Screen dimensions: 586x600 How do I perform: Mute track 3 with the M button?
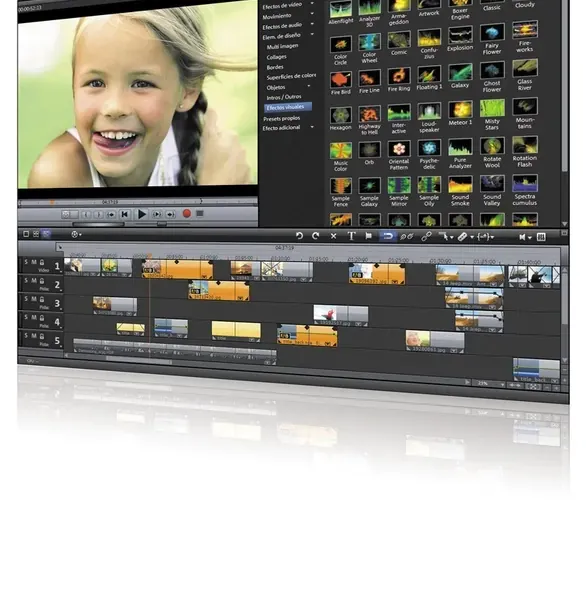point(34,299)
